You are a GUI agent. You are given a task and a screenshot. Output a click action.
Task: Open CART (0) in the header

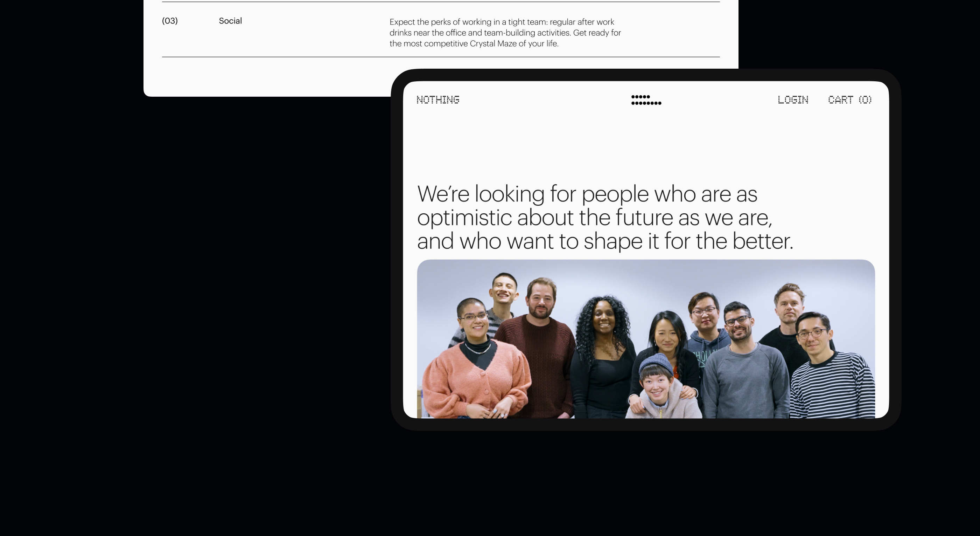point(850,100)
